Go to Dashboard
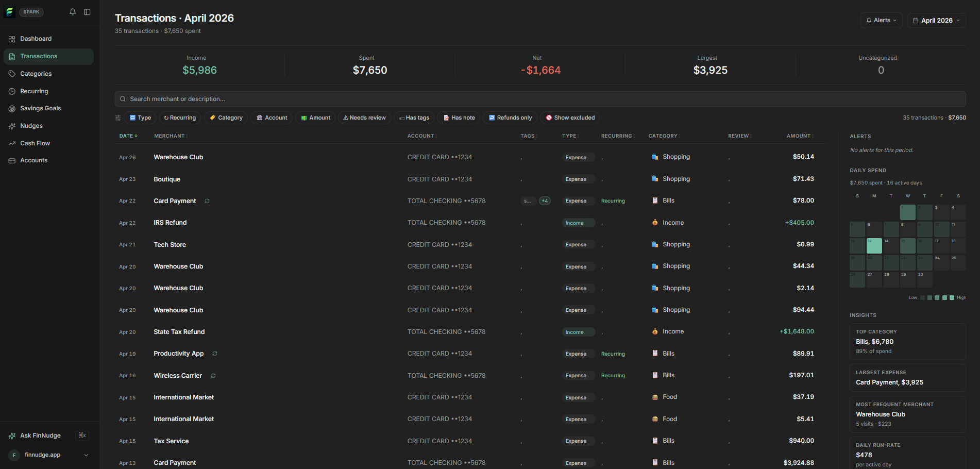This screenshot has width=980, height=469. [48, 39]
